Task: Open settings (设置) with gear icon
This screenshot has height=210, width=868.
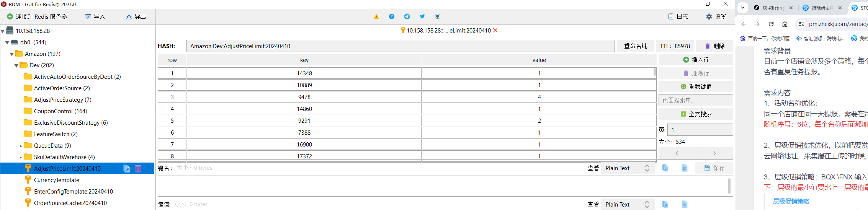Action: pyautogui.click(x=716, y=16)
